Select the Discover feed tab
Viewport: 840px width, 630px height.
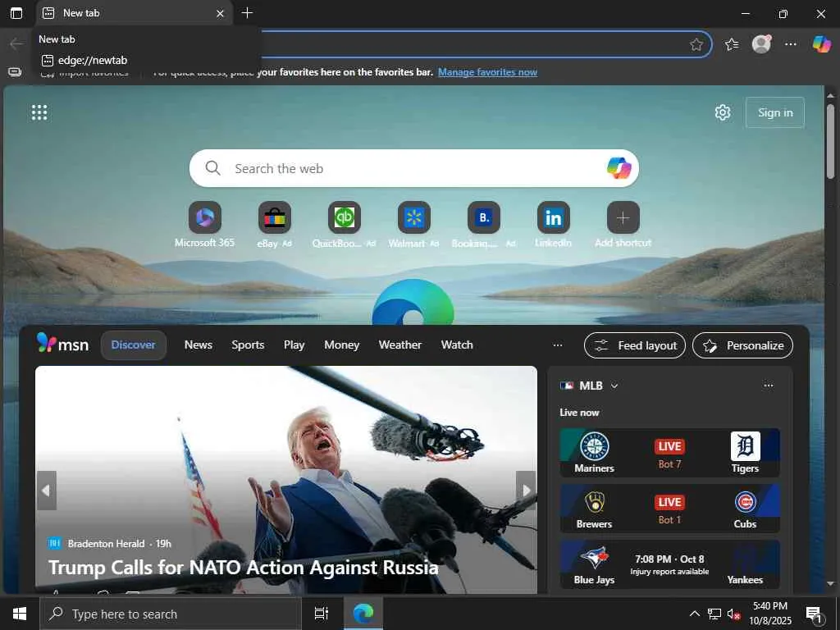click(134, 345)
